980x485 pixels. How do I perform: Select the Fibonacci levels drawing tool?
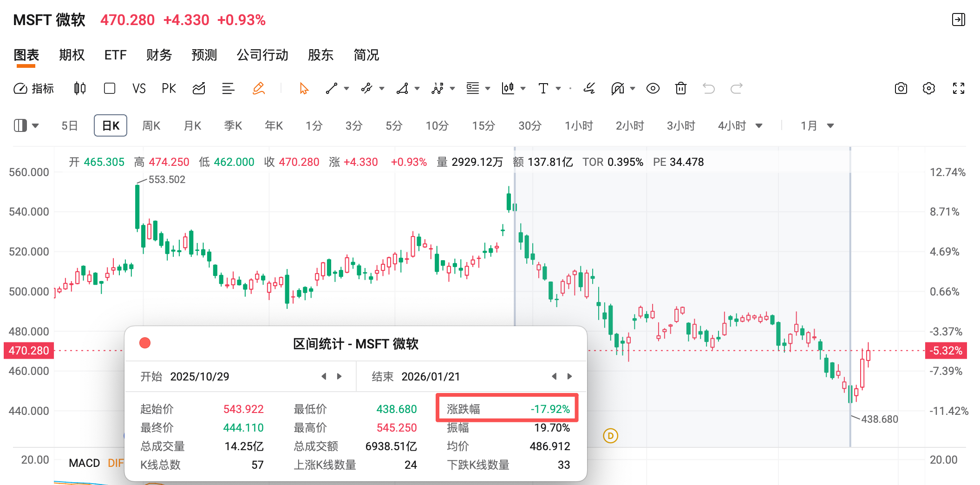tap(473, 88)
